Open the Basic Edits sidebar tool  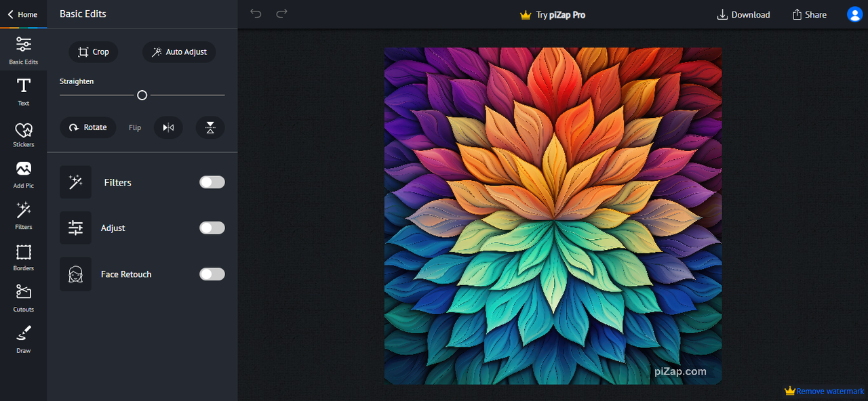click(23, 51)
